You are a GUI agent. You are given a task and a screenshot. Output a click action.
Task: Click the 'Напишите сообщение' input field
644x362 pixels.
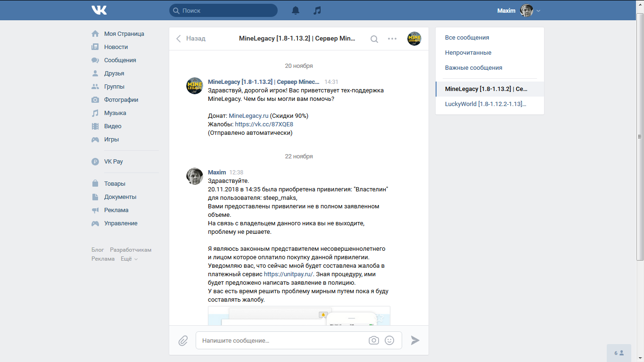pyautogui.click(x=283, y=340)
